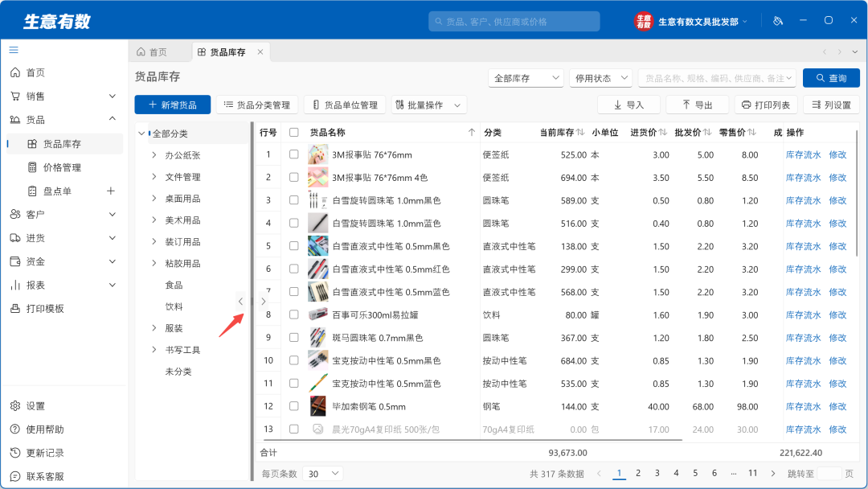Open the 全部库存 filter dropdown
This screenshot has width=868, height=489.
(526, 78)
